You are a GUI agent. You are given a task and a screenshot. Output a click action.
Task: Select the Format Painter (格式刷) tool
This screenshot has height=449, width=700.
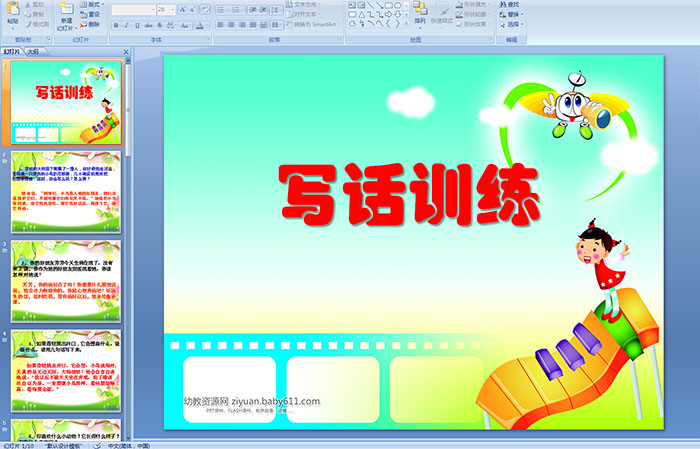[x=37, y=24]
